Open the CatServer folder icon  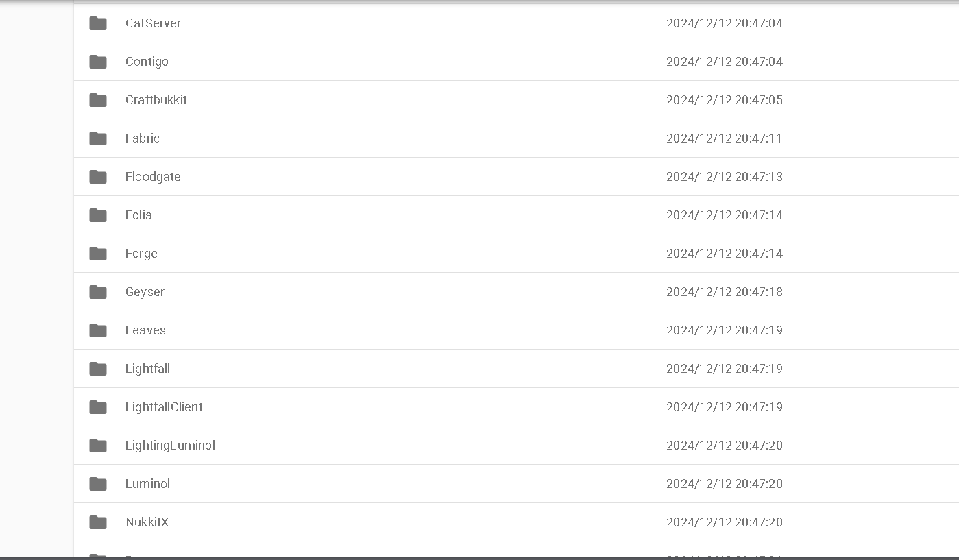coord(98,23)
